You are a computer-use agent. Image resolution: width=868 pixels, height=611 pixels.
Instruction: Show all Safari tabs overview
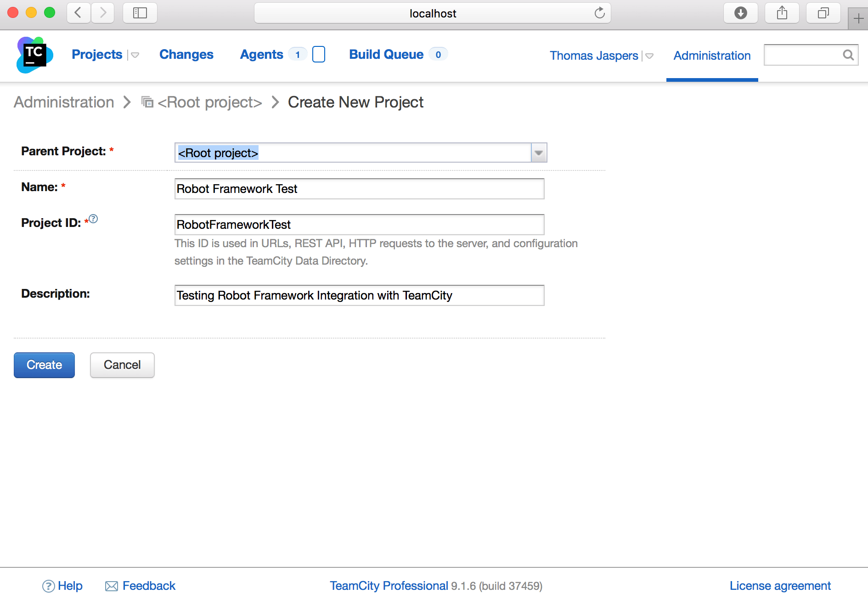[823, 13]
